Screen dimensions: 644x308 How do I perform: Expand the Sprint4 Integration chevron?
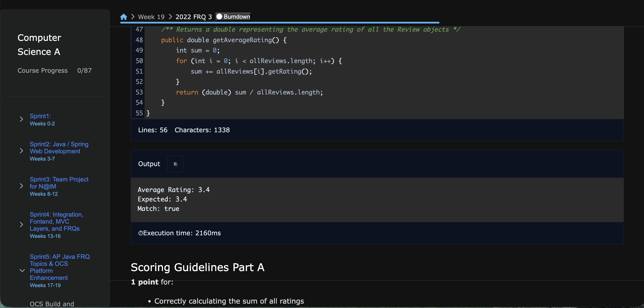pos(21,225)
